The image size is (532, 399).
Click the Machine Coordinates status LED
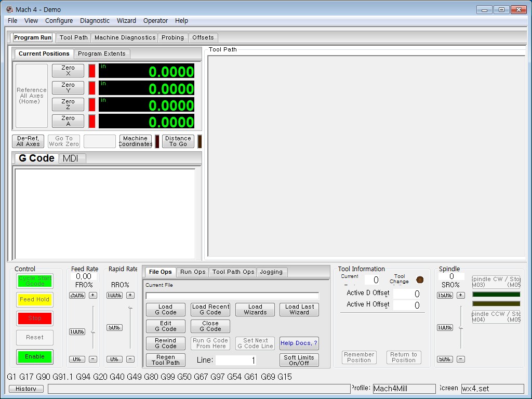(157, 141)
